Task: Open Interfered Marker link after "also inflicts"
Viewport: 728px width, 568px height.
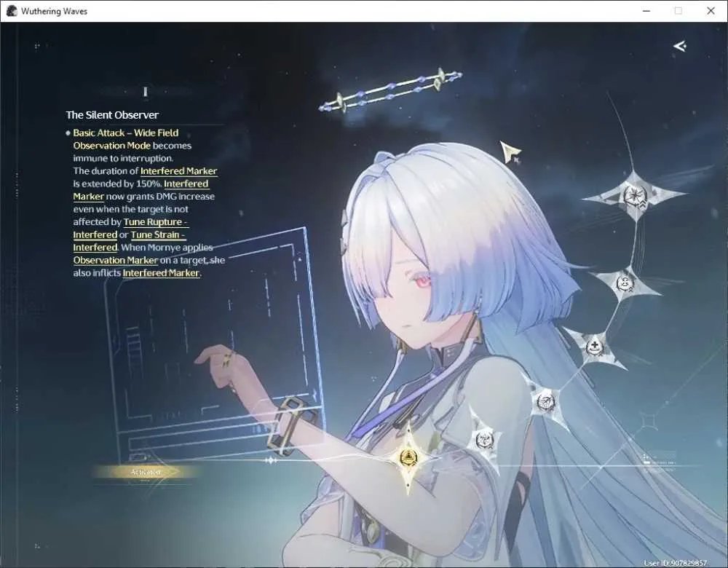Action: [x=161, y=273]
